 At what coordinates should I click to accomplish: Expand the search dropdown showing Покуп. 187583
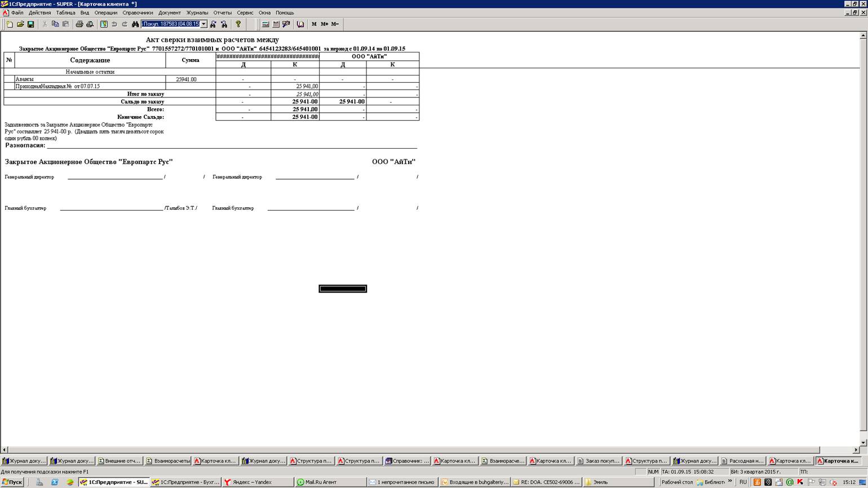click(203, 24)
